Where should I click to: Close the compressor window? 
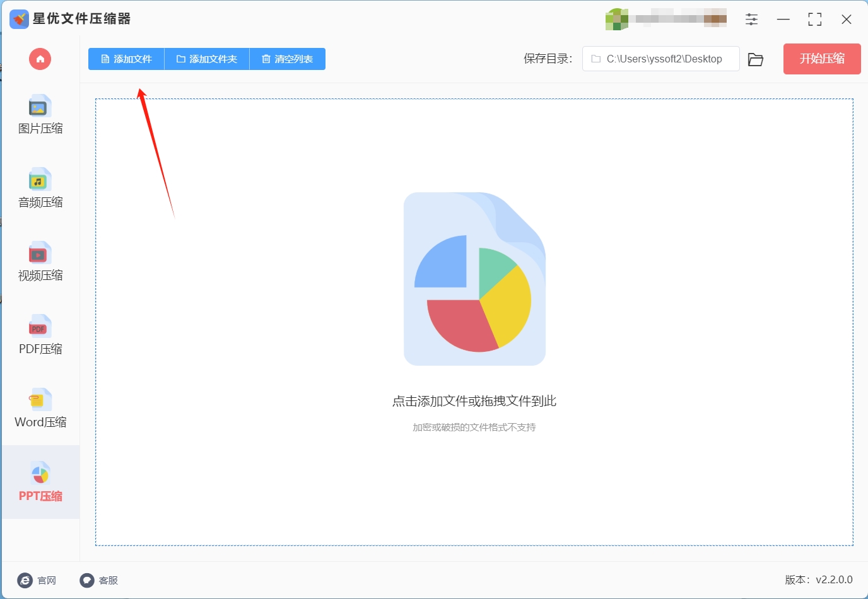point(847,20)
